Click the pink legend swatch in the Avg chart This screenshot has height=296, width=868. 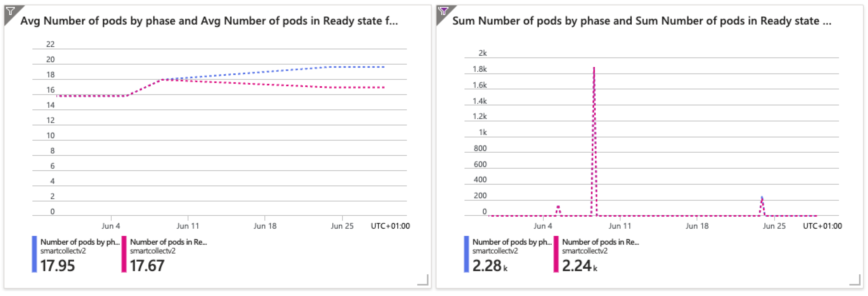point(124,254)
